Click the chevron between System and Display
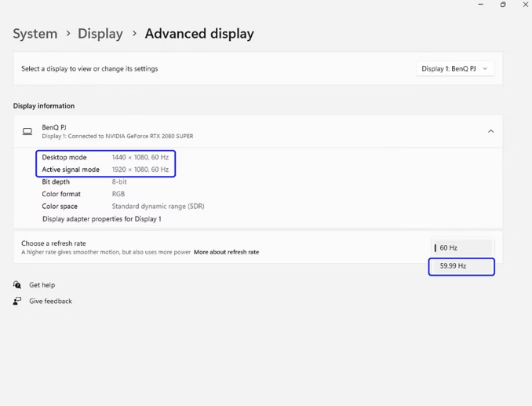This screenshot has width=532, height=406. 68,33
